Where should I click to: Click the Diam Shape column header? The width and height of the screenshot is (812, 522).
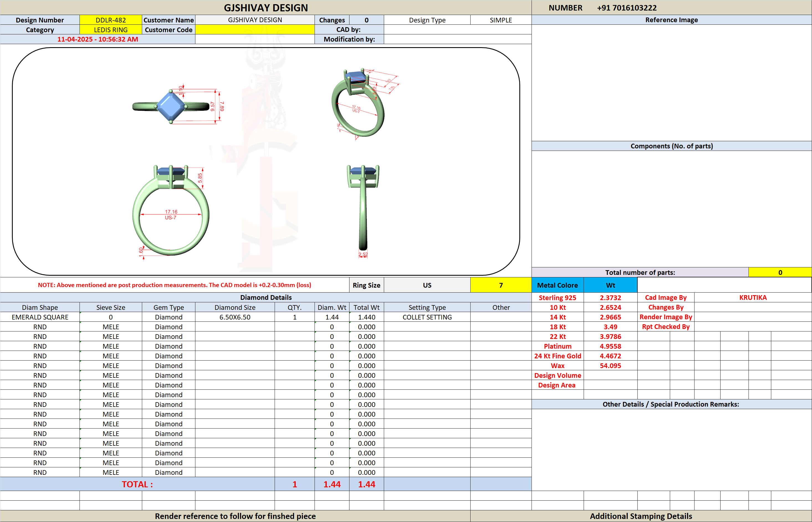coord(40,307)
